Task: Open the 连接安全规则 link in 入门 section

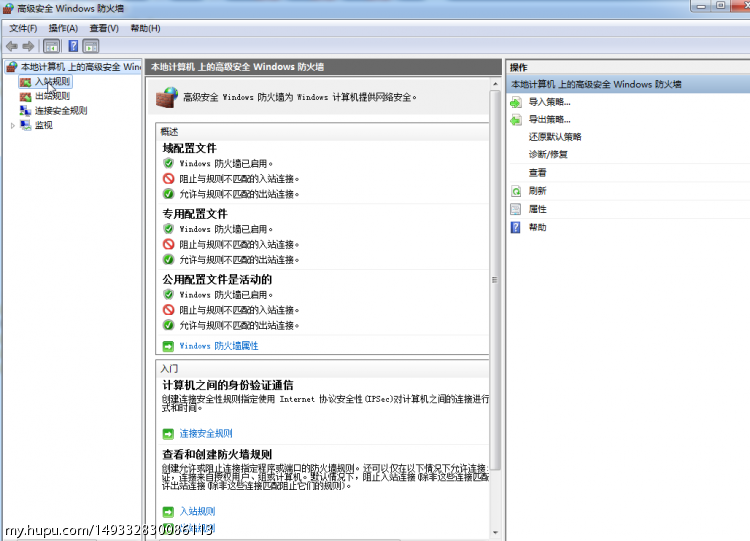Action: pyautogui.click(x=206, y=433)
